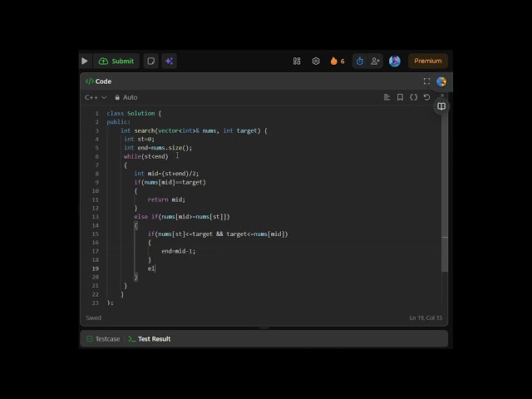Open the layout grid icon
532x399 pixels.
click(x=297, y=61)
